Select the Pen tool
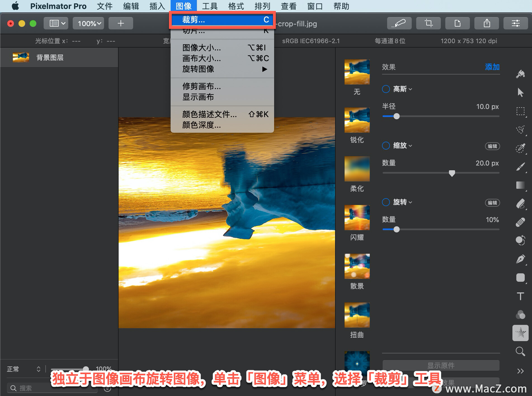This screenshot has width=532, height=396. (x=520, y=259)
